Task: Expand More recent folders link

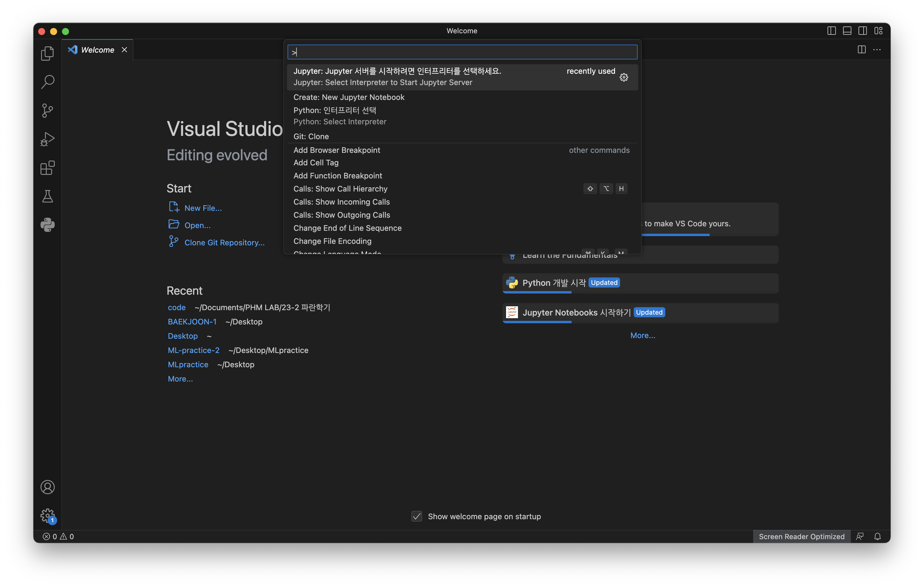Action: [x=180, y=379]
